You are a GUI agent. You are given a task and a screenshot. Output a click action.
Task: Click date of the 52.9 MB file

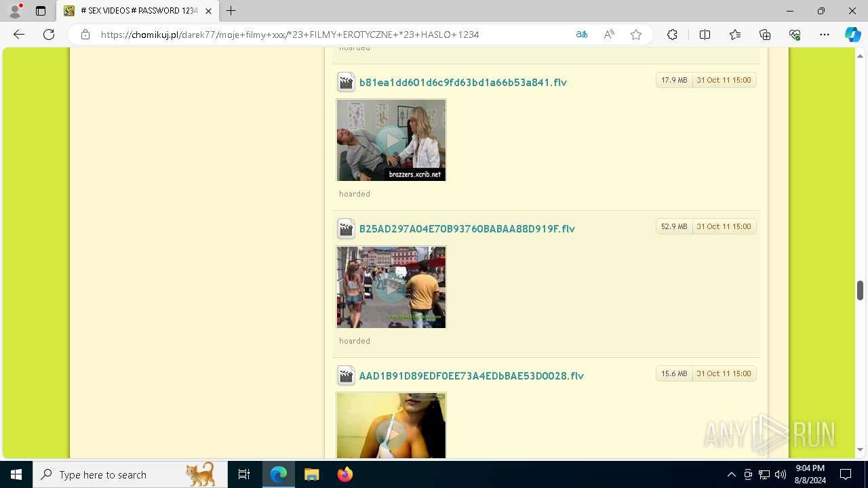click(724, 226)
